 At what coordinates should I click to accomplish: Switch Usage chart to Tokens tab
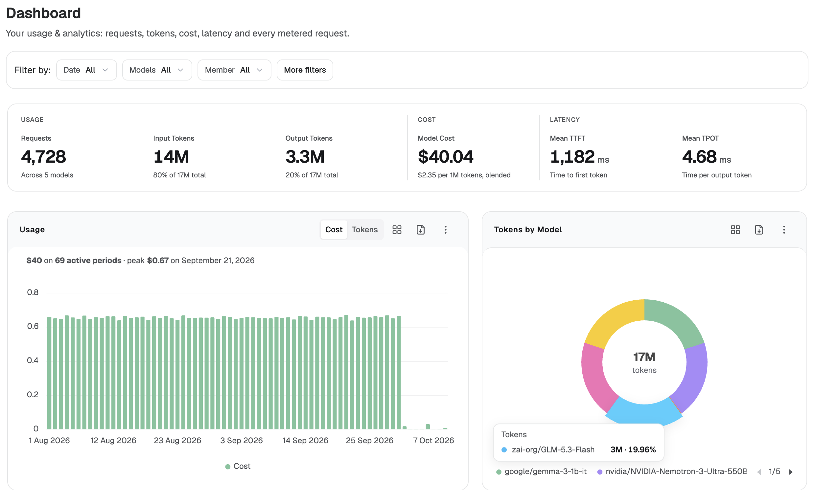[365, 229]
